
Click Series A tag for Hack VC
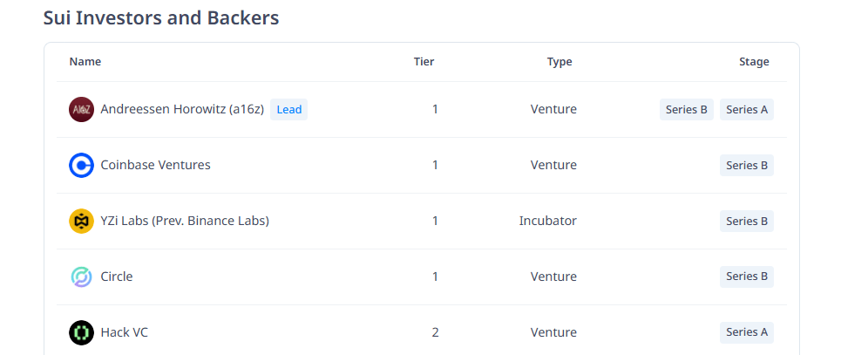point(747,332)
